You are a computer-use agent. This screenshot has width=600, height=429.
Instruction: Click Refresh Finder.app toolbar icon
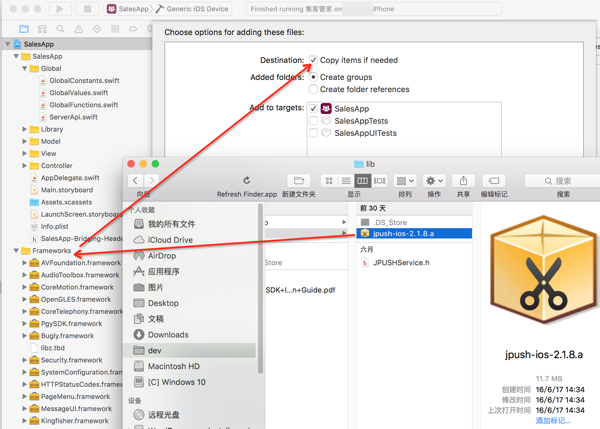(x=247, y=180)
